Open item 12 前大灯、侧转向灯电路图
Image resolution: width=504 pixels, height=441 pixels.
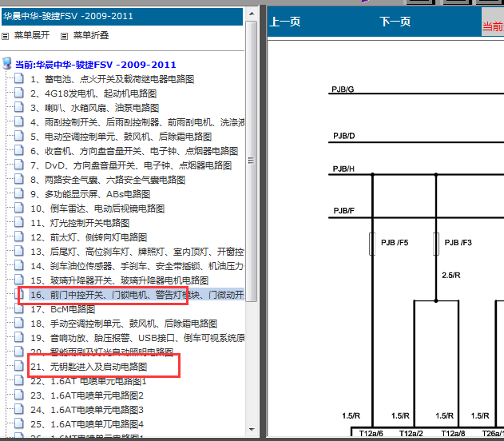pos(89,237)
